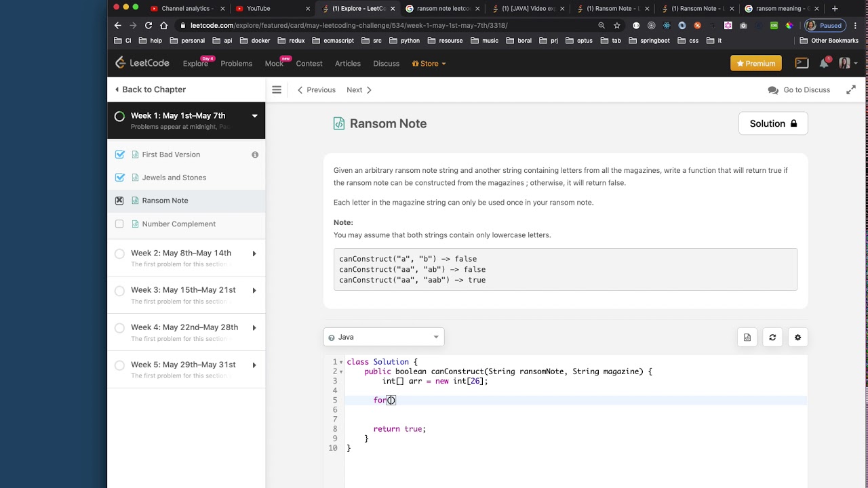This screenshot has height=488, width=868.
Task: Open the LeetCode terminal console icon
Action: tap(802, 63)
